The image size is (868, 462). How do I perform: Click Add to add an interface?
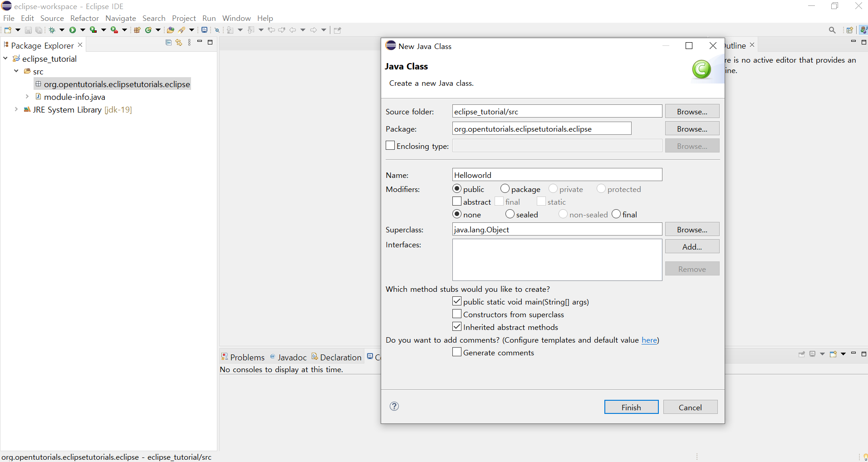point(692,246)
